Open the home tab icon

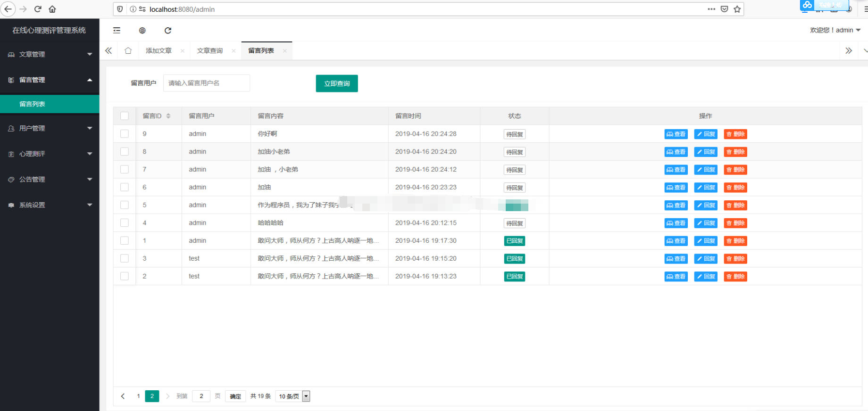pos(128,50)
